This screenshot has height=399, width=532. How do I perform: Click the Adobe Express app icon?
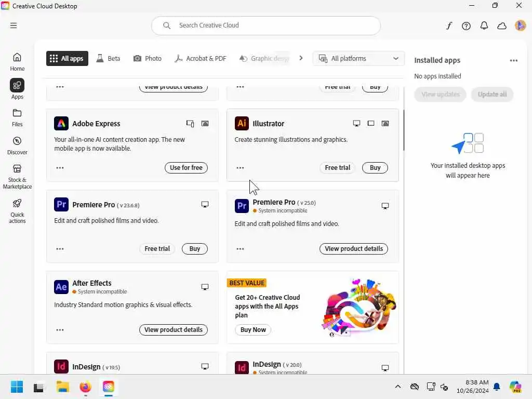coord(61,124)
